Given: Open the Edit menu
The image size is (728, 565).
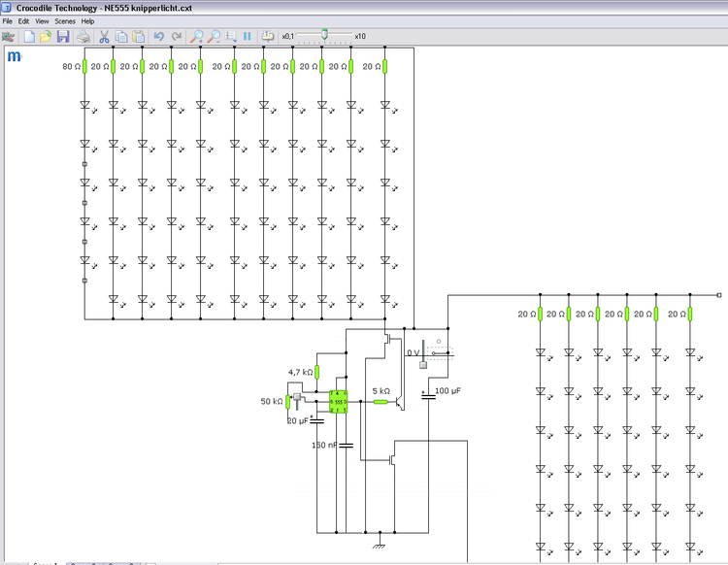Looking at the screenshot, I should pos(23,20).
